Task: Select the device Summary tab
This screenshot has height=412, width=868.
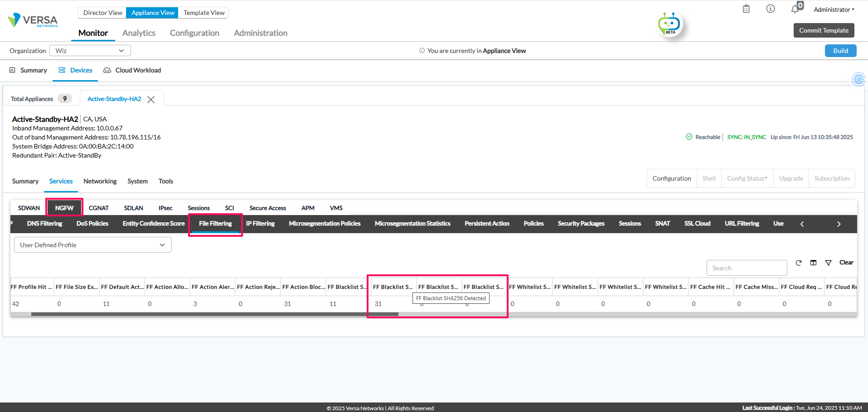Action: (25, 181)
